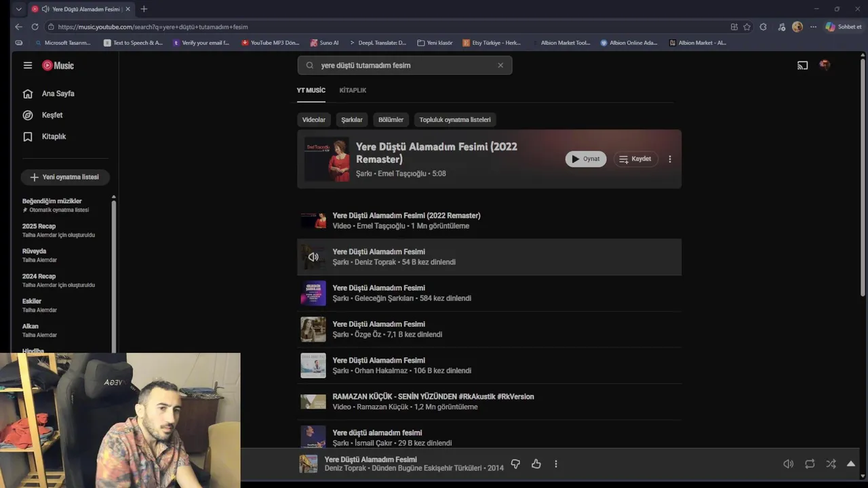868x488 pixels.
Task: Reload the browser page
Action: click(35, 27)
